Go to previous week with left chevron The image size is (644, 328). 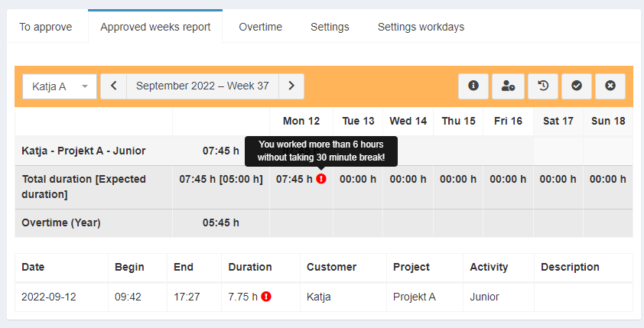(x=113, y=86)
